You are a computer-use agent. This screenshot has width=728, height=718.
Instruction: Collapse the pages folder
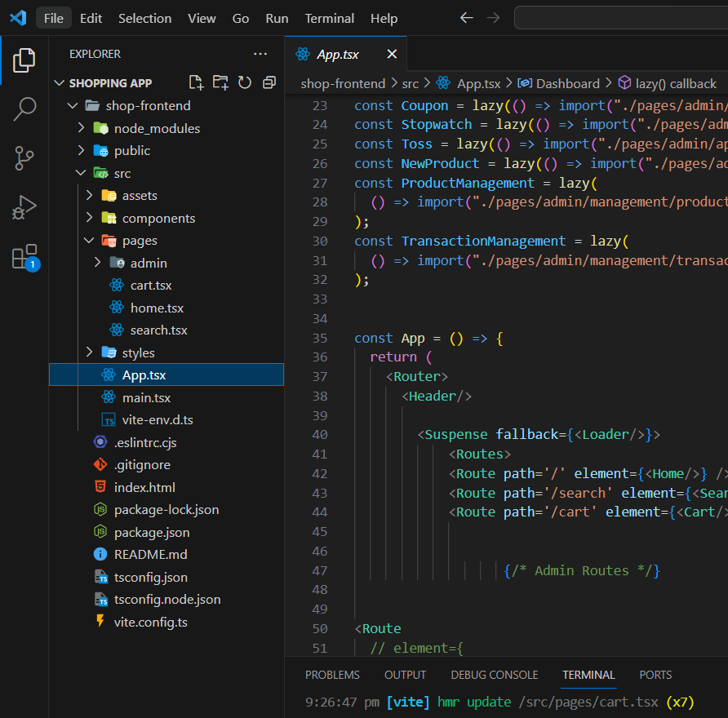pos(89,241)
